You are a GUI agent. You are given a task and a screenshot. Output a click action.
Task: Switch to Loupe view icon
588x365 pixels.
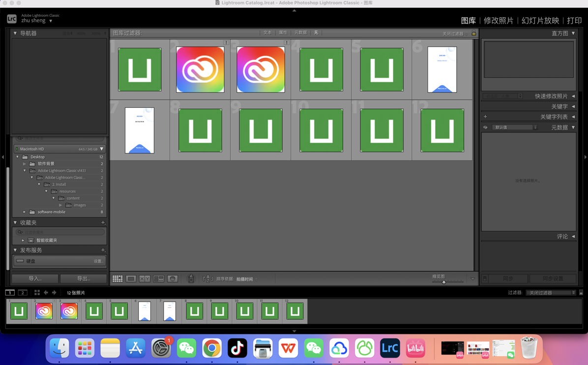(131, 278)
